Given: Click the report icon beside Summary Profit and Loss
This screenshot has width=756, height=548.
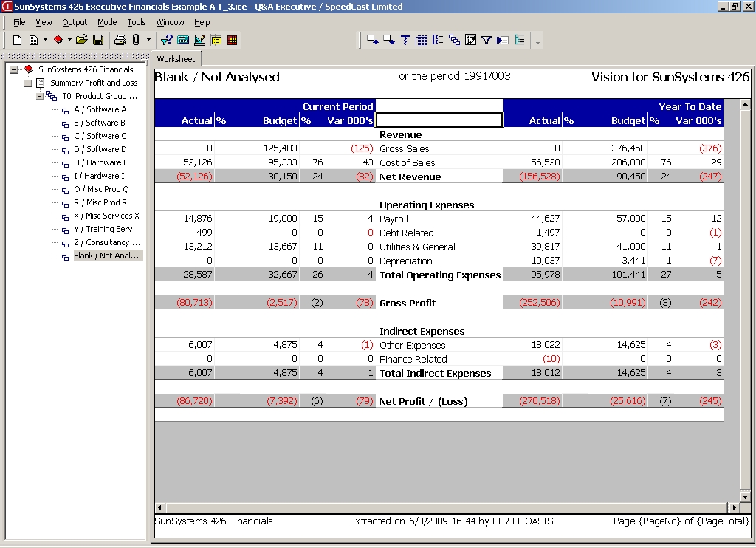Looking at the screenshot, I should point(41,83).
